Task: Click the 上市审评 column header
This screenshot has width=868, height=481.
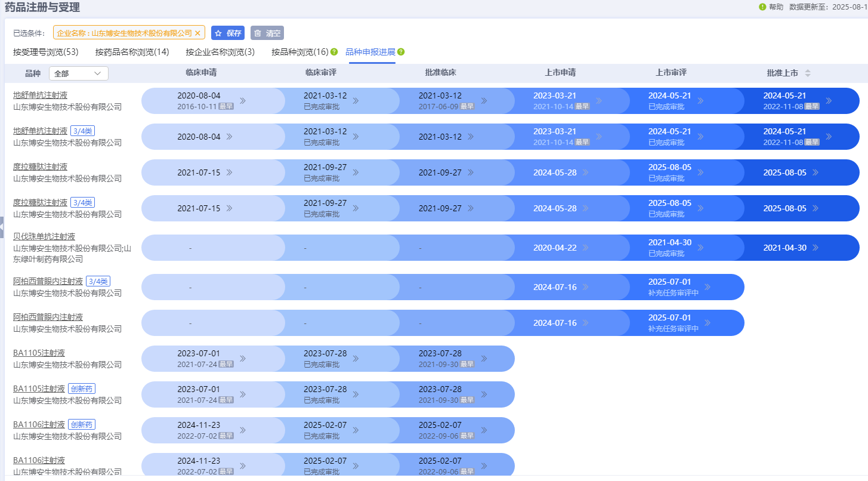Action: click(x=671, y=73)
